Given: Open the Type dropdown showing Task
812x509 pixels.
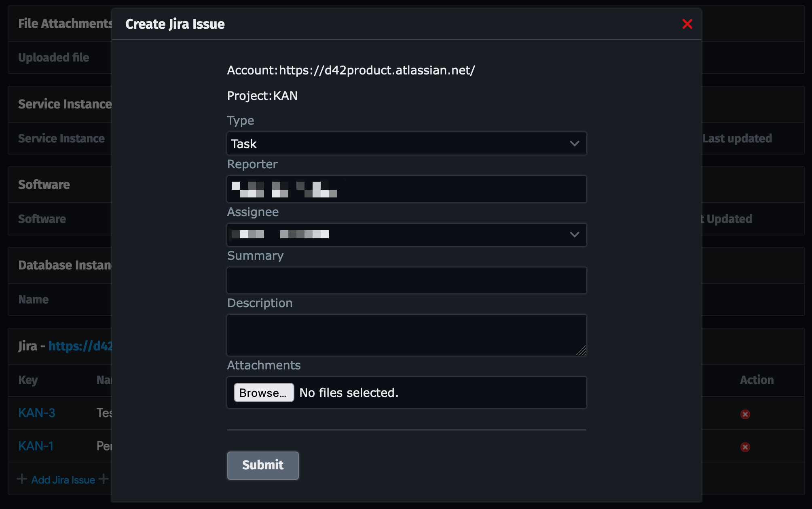Looking at the screenshot, I should (406, 144).
